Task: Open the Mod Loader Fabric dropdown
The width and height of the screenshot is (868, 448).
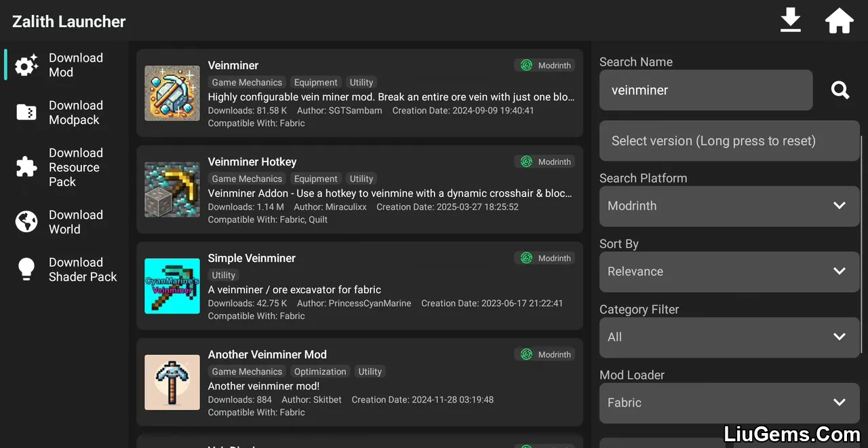Action: (x=730, y=403)
